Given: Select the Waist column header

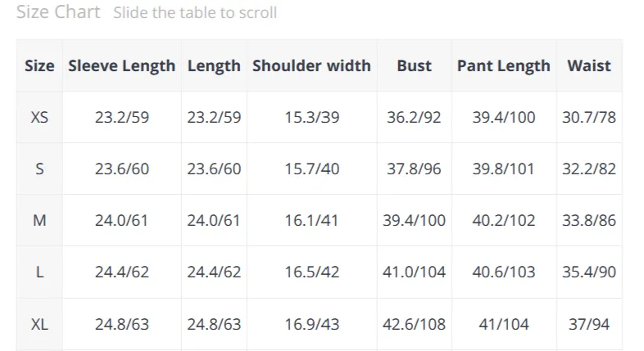Looking at the screenshot, I should click(x=589, y=65).
